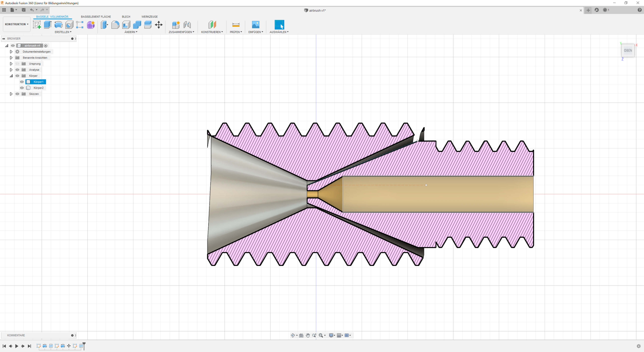
Task: Click the Joint tool icon
Action: [187, 25]
